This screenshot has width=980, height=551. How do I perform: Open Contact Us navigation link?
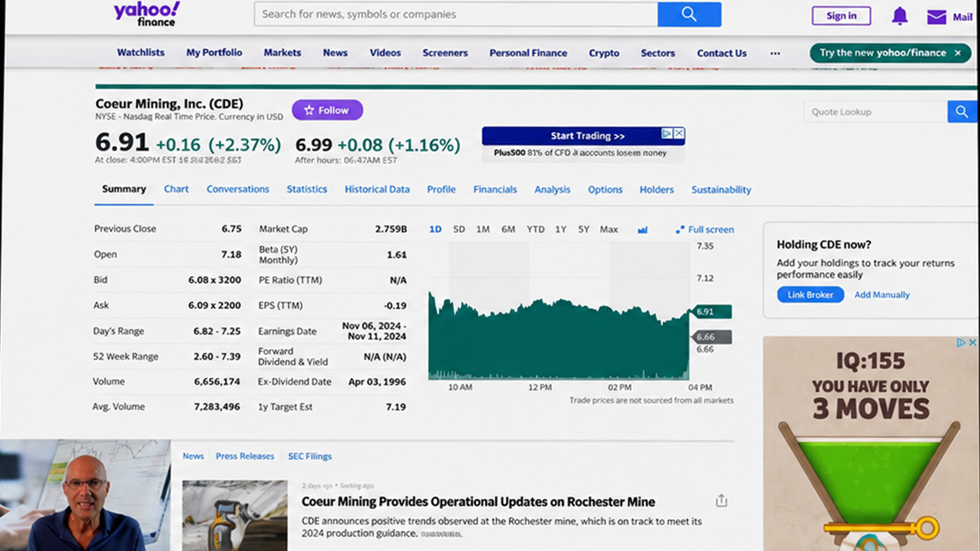722,53
